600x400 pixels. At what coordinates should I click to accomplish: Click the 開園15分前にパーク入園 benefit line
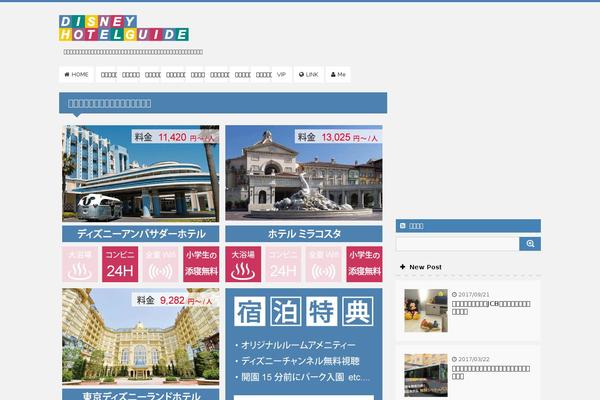302,377
